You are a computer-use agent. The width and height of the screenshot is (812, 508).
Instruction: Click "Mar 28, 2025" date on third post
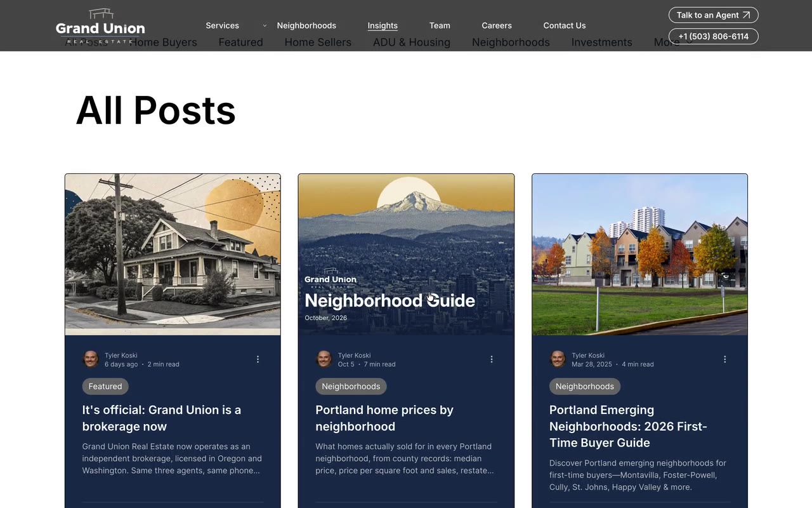coord(592,364)
